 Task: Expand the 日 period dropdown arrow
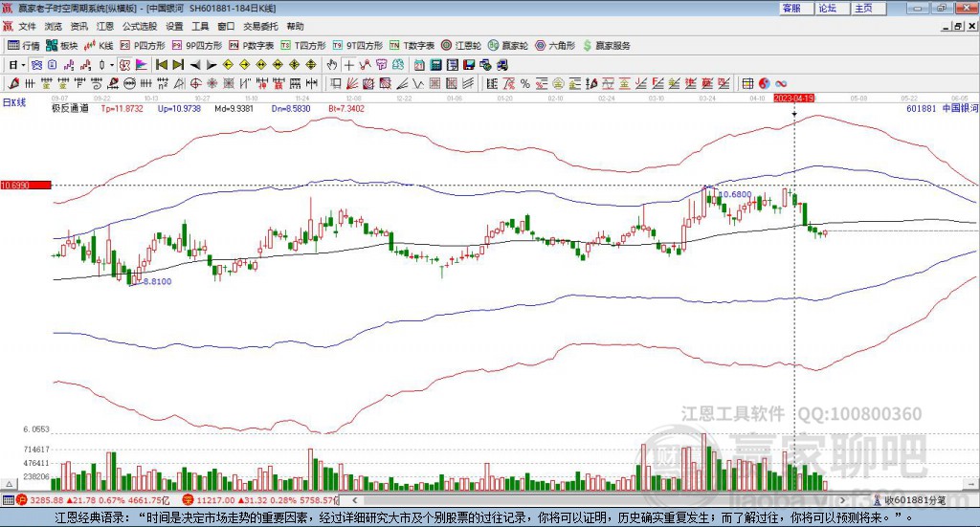[x=23, y=65]
